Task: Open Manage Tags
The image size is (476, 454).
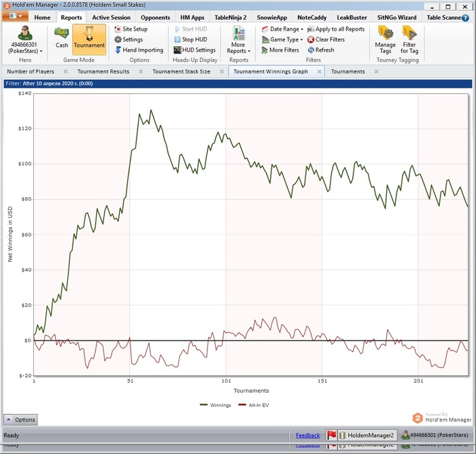Action: [x=386, y=39]
